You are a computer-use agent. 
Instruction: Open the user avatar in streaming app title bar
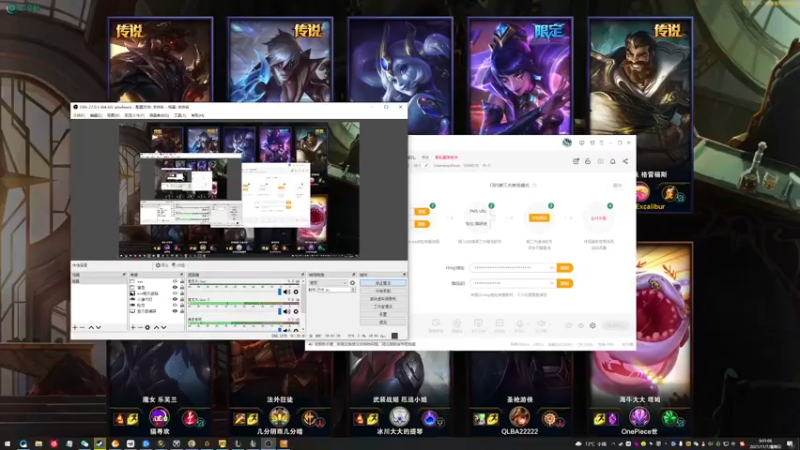567,143
